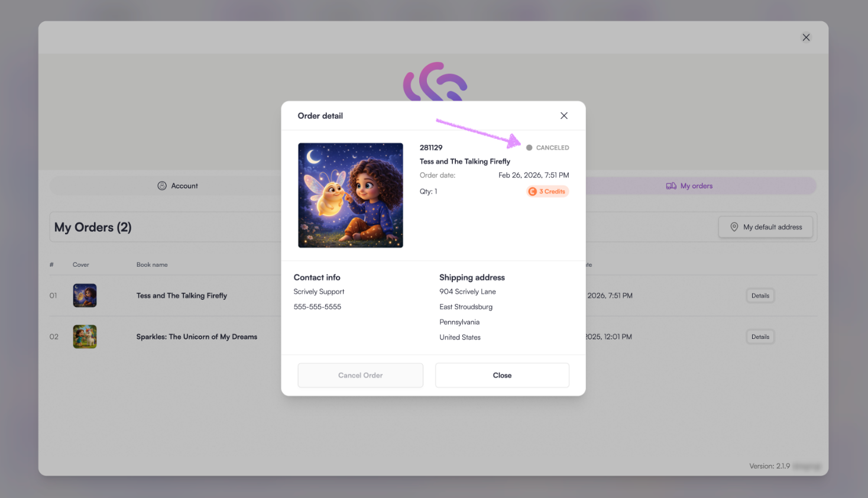868x498 pixels.
Task: Click the 3 Credits badge
Action: point(548,192)
